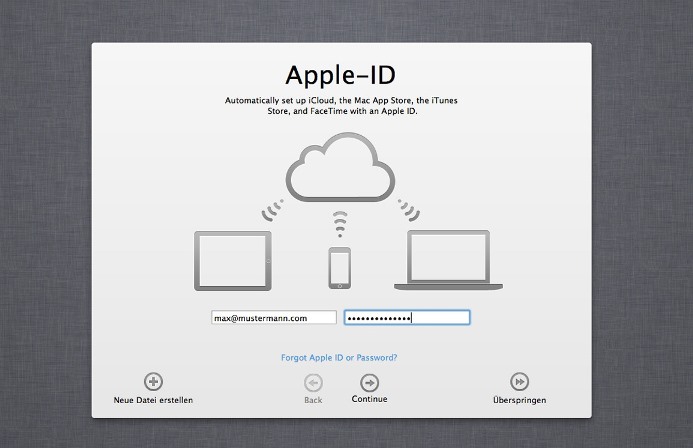Click the iCloud setup description text

coord(341,107)
